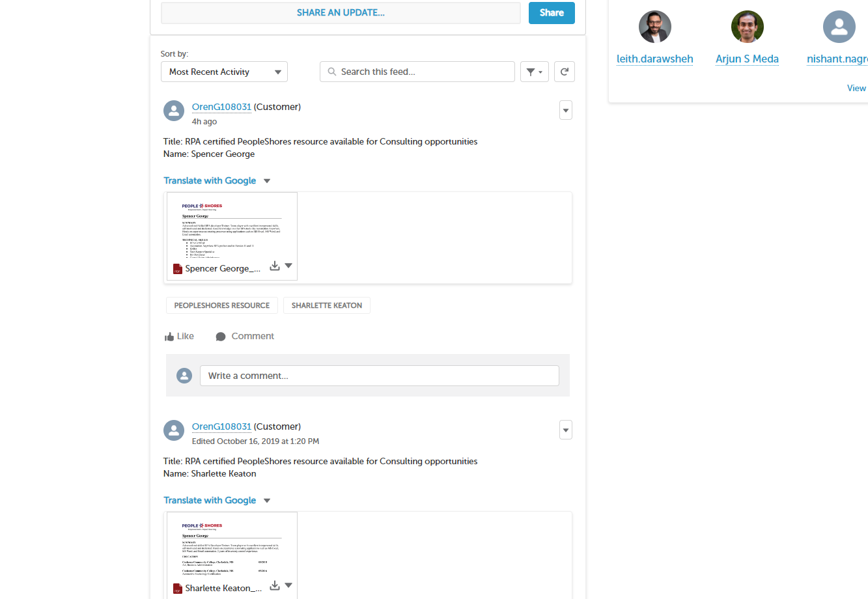Click Arjun S Meda's profile photo
This screenshot has height=599, width=868.
(x=747, y=27)
